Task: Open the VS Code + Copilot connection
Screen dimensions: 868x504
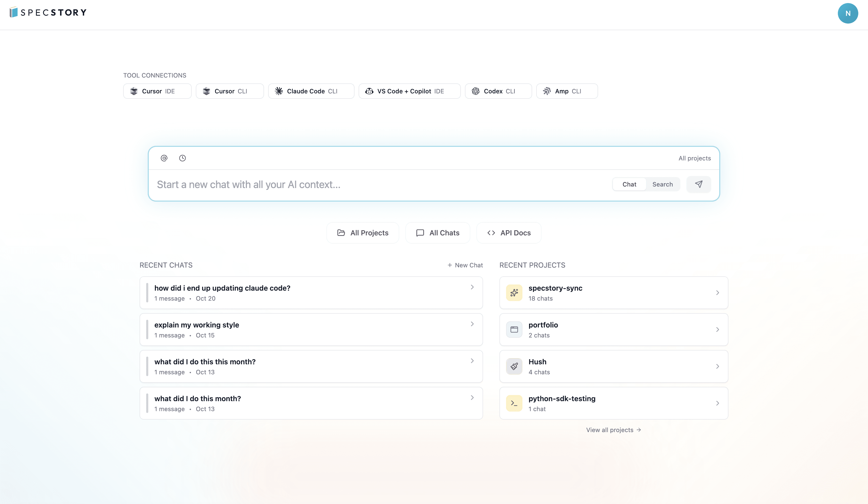Action: point(409,91)
